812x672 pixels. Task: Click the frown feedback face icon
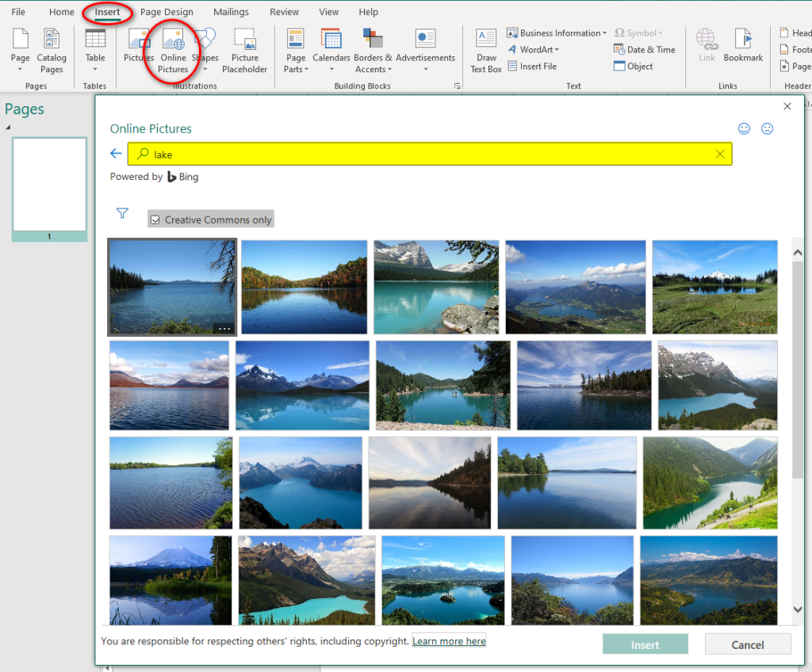point(767,128)
